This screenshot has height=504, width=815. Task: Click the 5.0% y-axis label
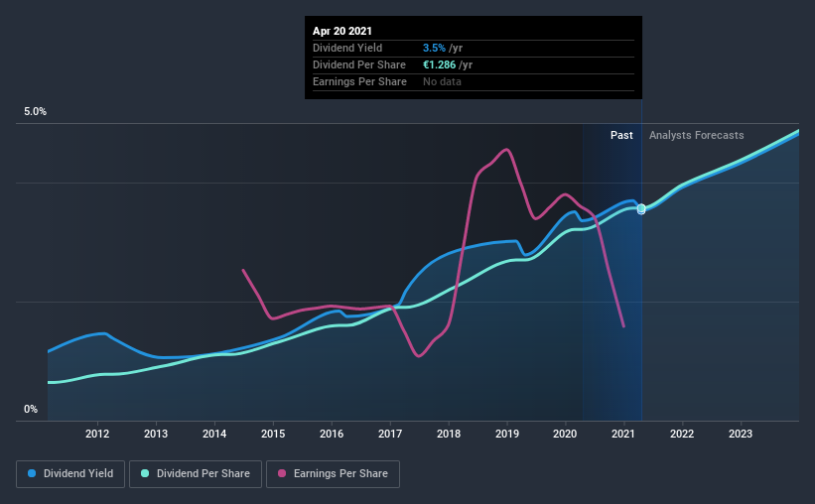[35, 112]
